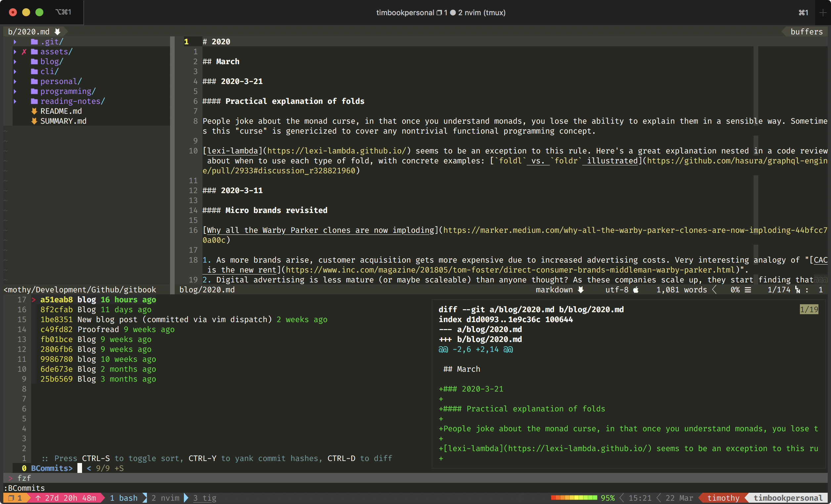
Task: Switch to the 3 tig tmux window
Action: click(204, 498)
